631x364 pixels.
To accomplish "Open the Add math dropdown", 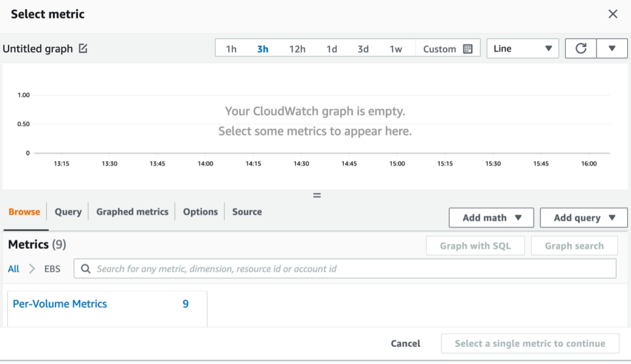I will click(491, 217).
